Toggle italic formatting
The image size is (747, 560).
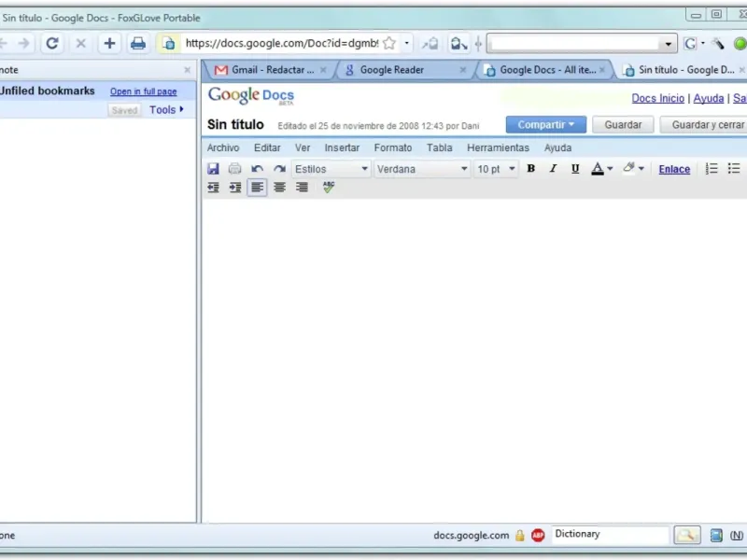coord(553,169)
